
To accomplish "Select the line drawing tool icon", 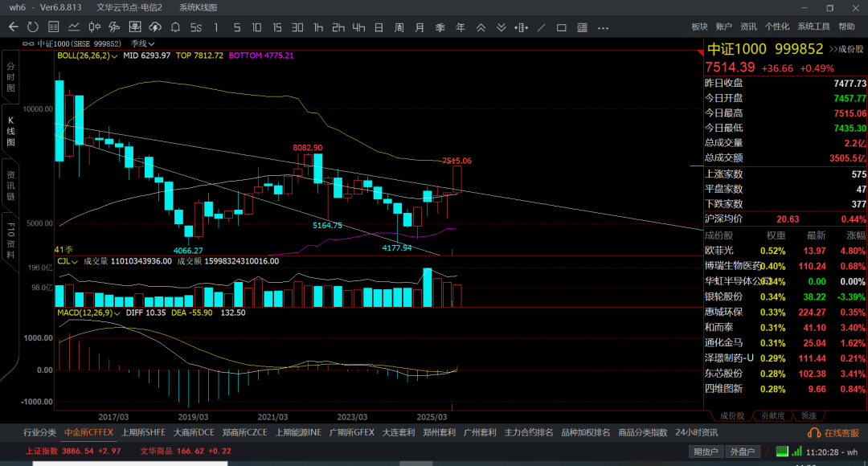I will [542, 27].
